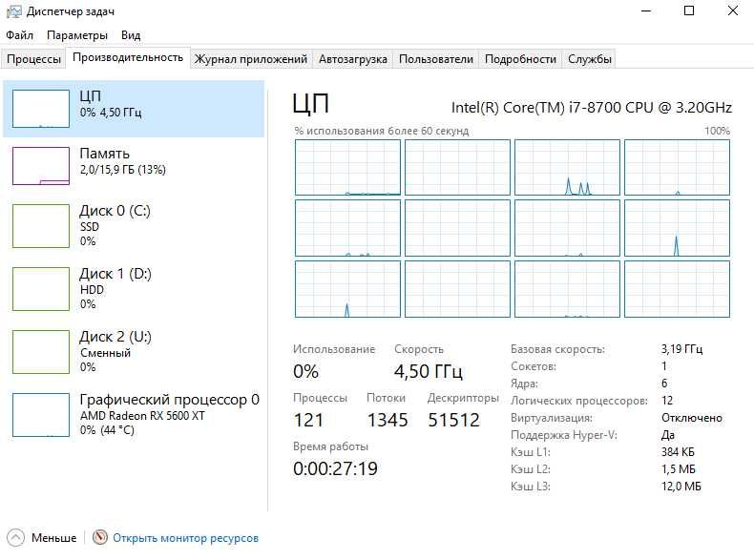Image resolution: width=754 pixels, height=560 pixels.
Task: Open the Автозагрузка tab
Action: (352, 59)
